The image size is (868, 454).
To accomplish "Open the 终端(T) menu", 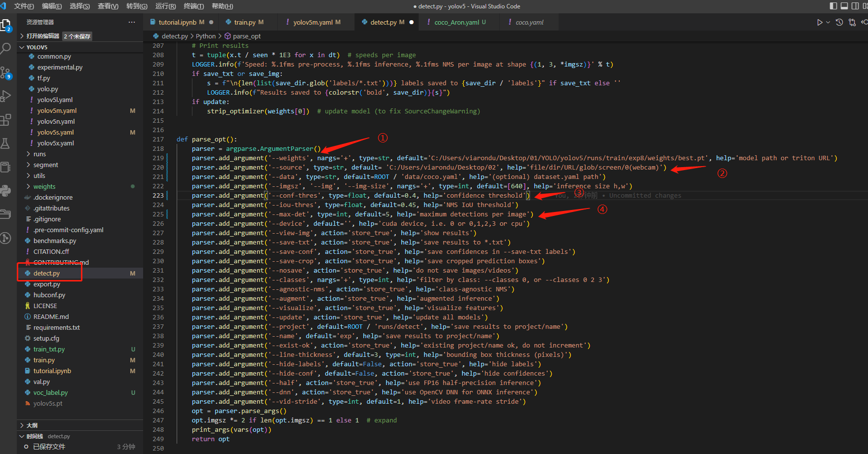I will tap(193, 6).
